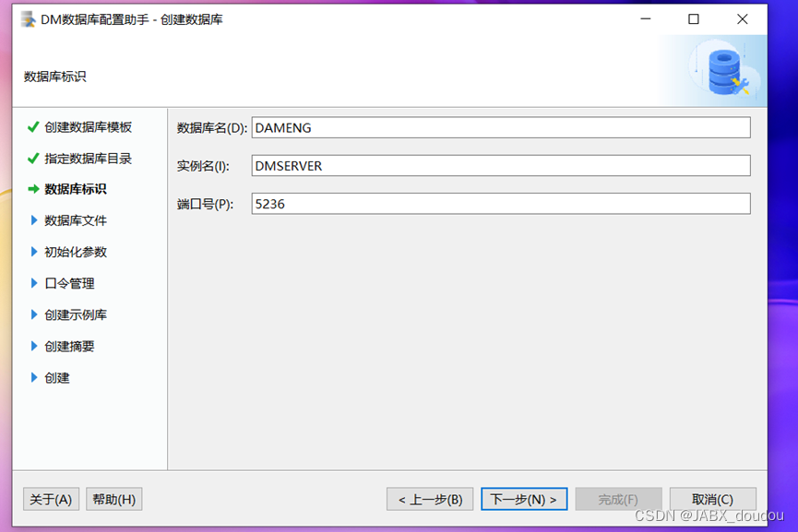Click the 端口号(P): label
Screen dimensions: 798x532
tap(205, 204)
